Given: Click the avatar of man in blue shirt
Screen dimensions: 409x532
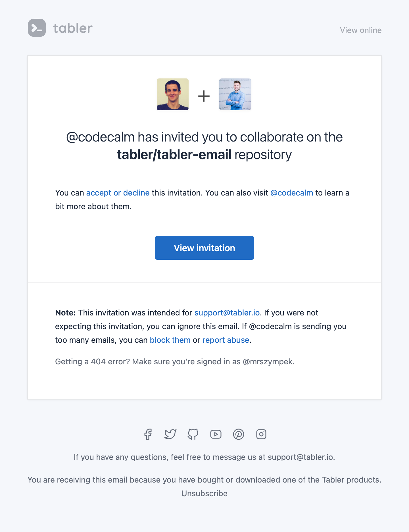Looking at the screenshot, I should point(235,94).
